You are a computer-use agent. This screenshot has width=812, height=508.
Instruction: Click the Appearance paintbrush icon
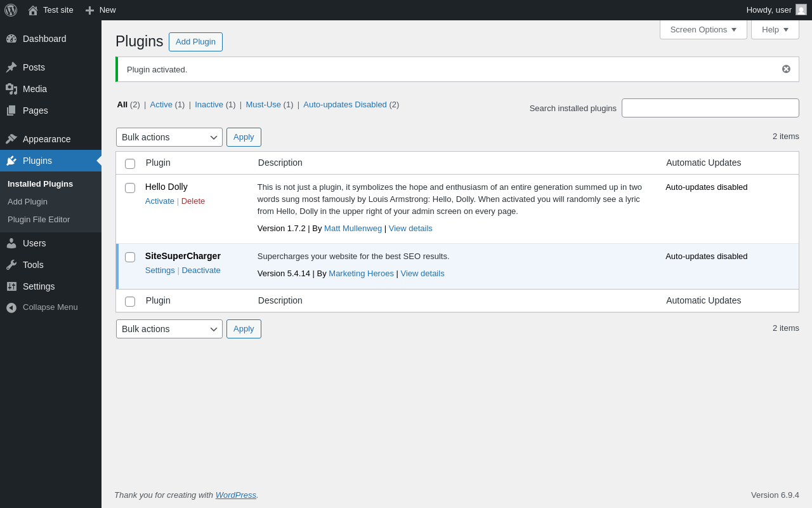point(11,139)
